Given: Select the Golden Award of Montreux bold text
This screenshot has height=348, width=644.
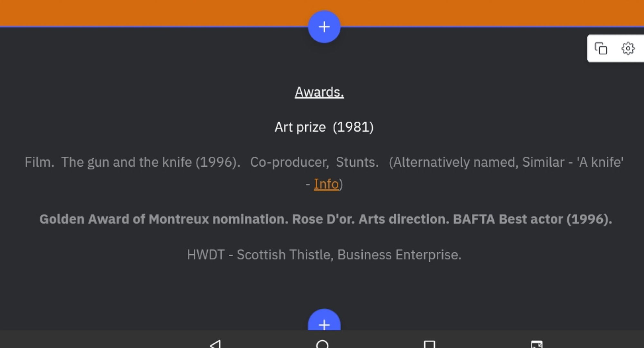Looking at the screenshot, I should 326,219.
